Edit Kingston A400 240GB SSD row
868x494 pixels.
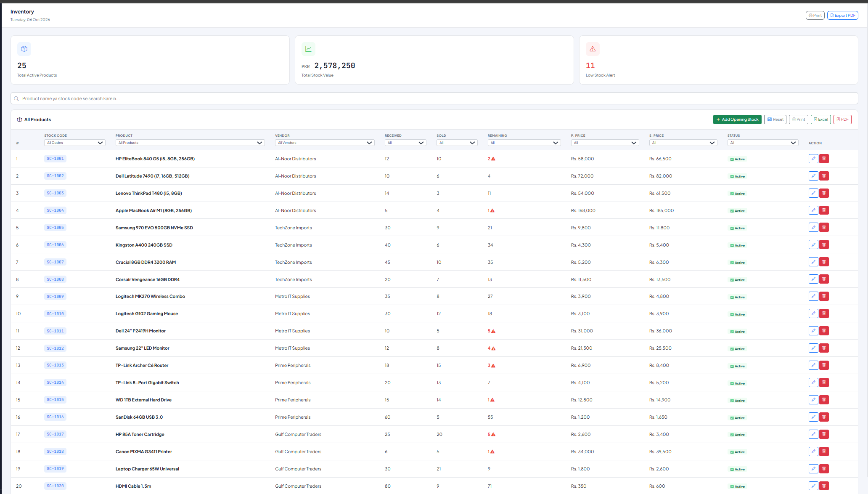813,245
